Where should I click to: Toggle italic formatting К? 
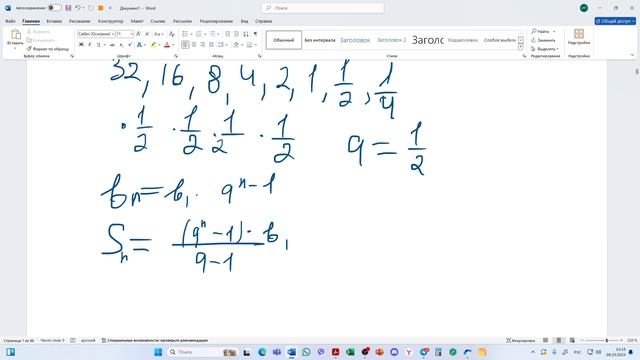click(x=90, y=44)
